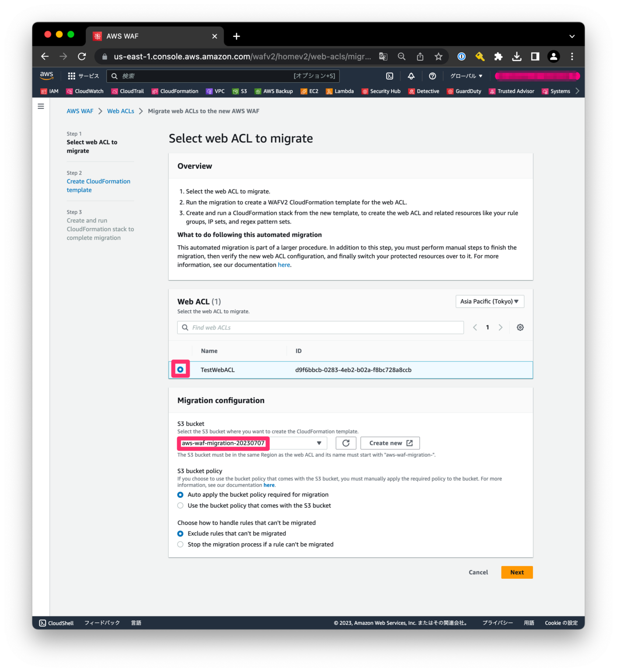This screenshot has height=672, width=617.
Task: Open the help question mark menu
Action: [x=432, y=76]
